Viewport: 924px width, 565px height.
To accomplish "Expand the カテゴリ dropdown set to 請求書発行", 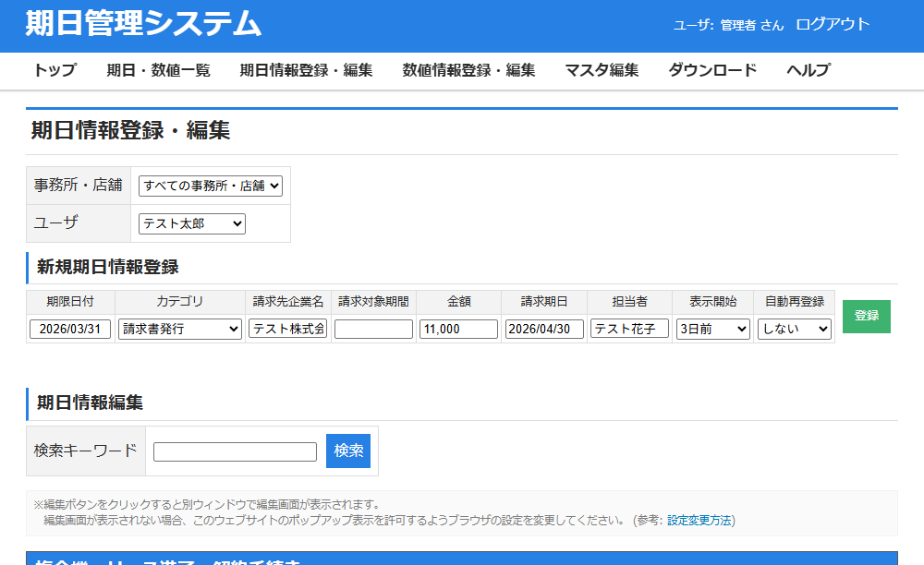I will (180, 329).
